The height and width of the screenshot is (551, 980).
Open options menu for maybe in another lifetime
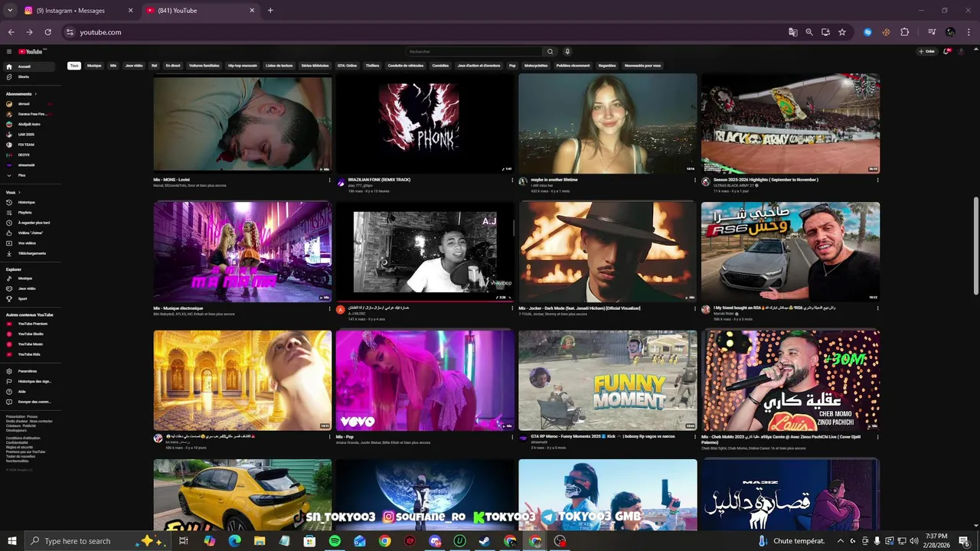click(695, 181)
